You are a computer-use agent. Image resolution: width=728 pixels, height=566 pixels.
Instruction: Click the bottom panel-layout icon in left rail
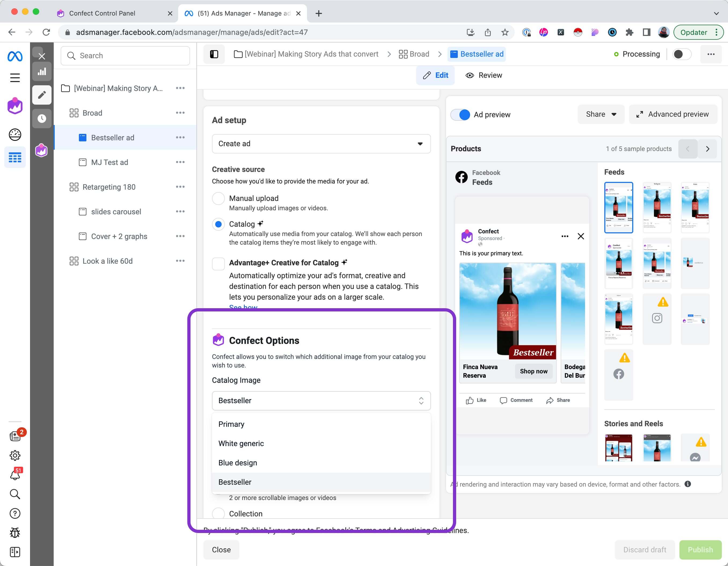tap(15, 552)
